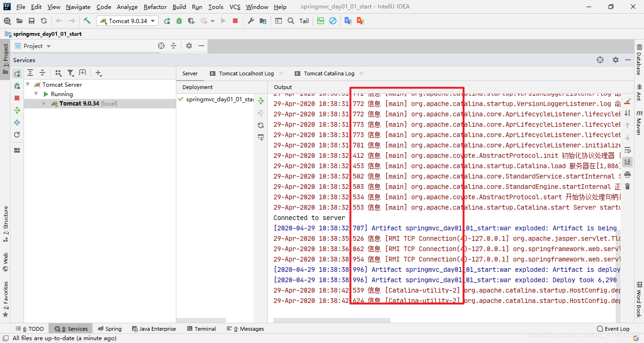
Task: Switch to Tomcat Localhost Log tab
Action: tap(246, 73)
